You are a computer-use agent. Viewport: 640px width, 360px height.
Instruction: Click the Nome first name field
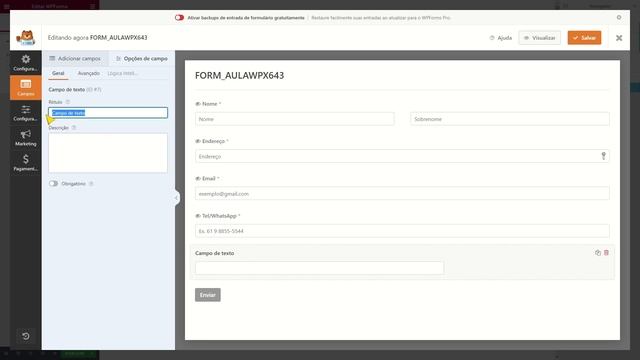pos(295,119)
